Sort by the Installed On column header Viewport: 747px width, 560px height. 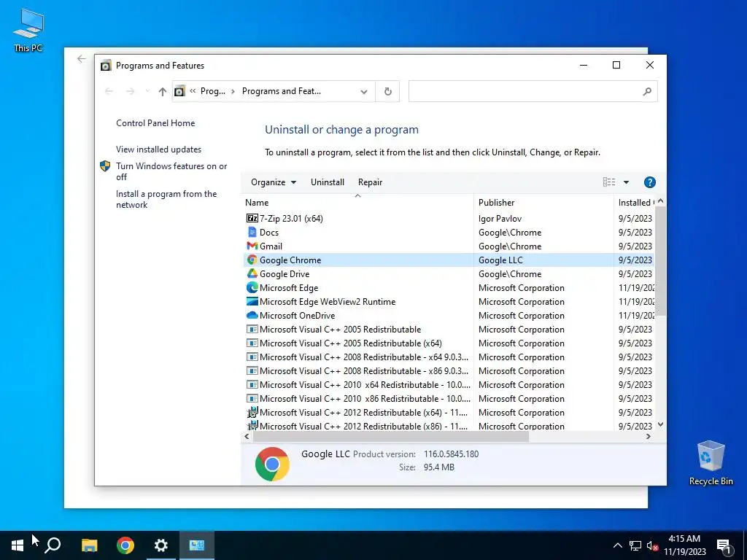(635, 203)
